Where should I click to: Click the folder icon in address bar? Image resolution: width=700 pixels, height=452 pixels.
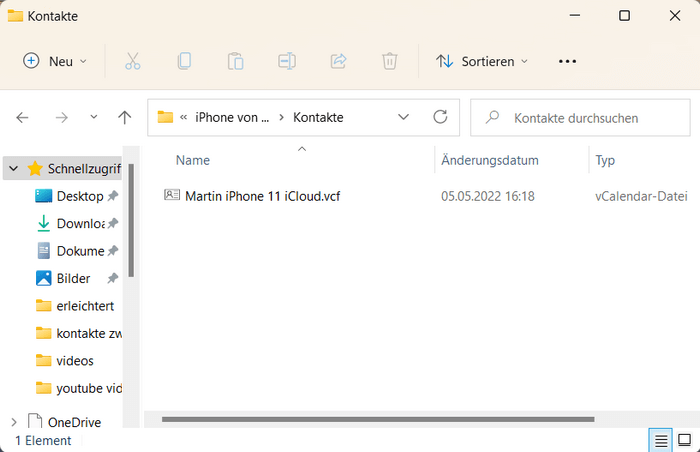(165, 117)
